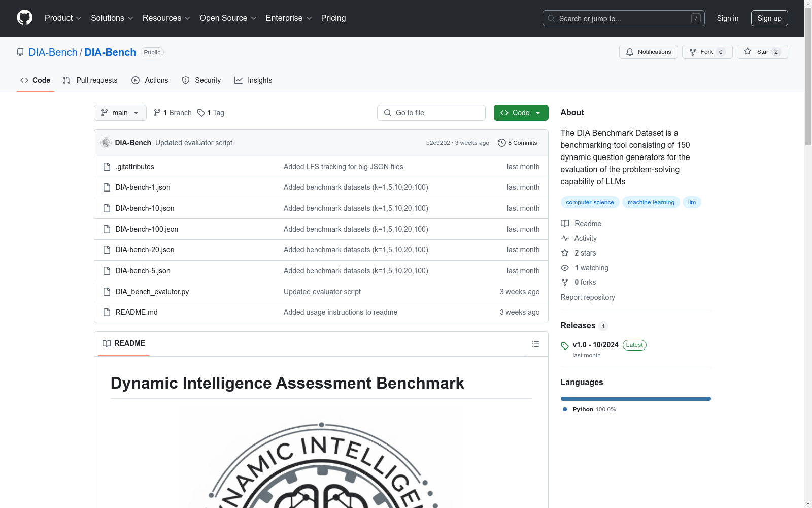The image size is (812, 508).
Task: Click the file icon beside README.md
Action: coord(107,312)
